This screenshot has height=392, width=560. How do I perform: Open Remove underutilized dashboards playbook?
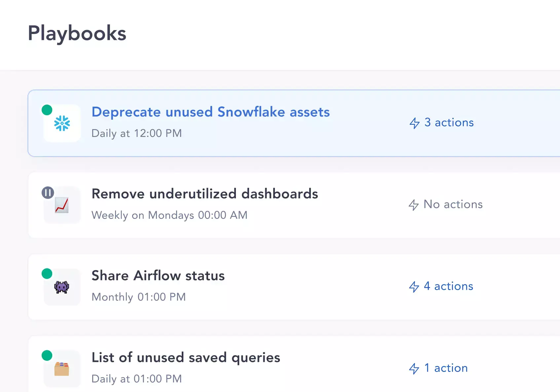tap(205, 194)
